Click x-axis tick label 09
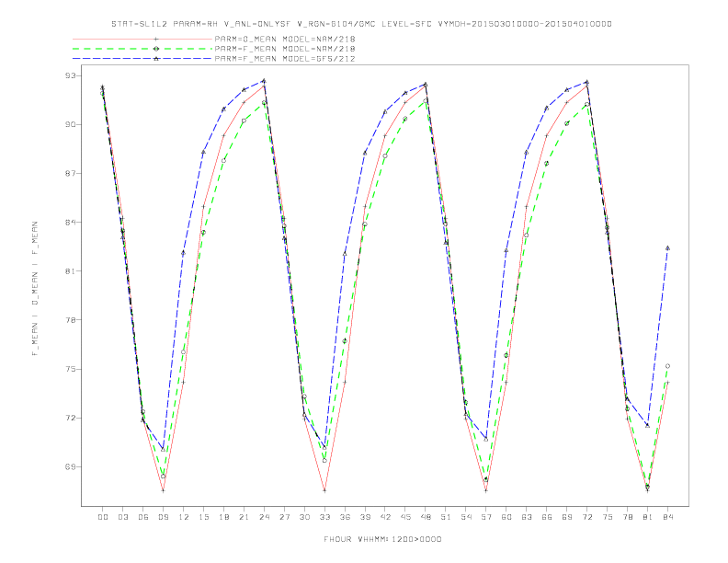Viewport: 728px width, 563px height. point(163,517)
